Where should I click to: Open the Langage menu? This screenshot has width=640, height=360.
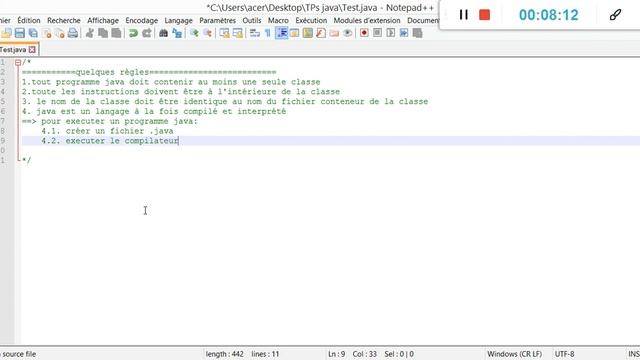point(178,20)
